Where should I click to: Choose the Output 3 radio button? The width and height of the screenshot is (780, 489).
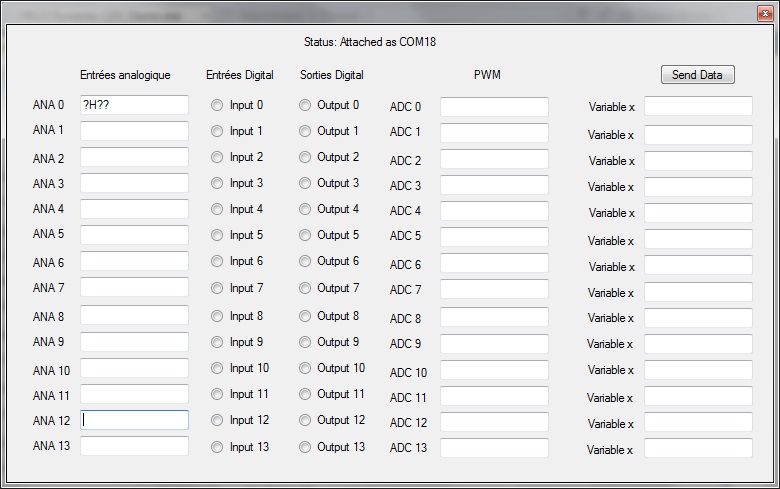click(x=305, y=184)
